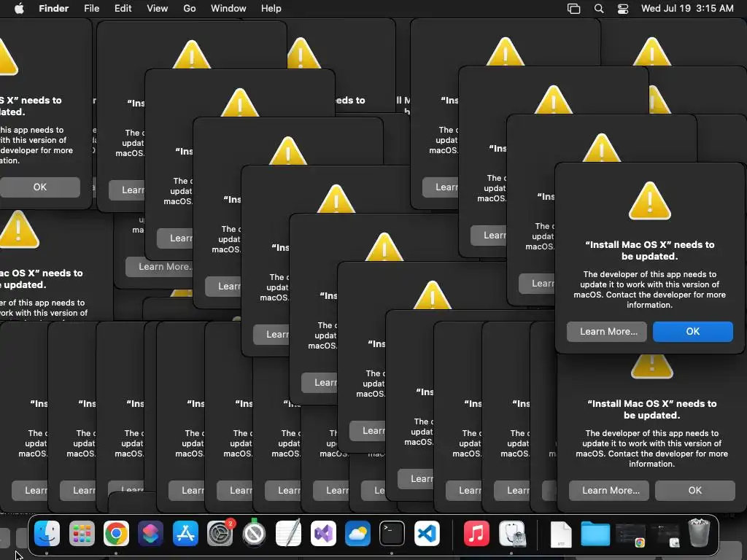Click the warning icon in the front dialog
747x560 pixels.
(650, 201)
